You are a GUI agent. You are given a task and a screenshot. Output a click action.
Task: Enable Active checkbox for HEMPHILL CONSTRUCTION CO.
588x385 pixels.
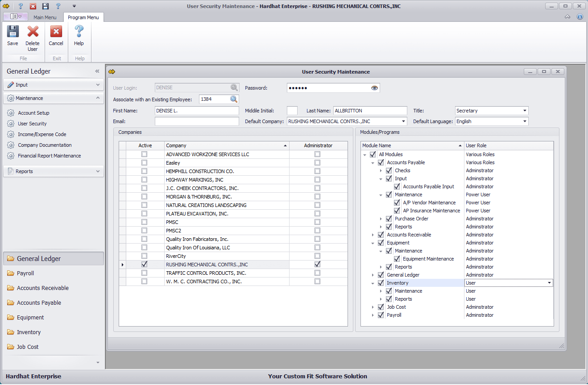point(144,171)
